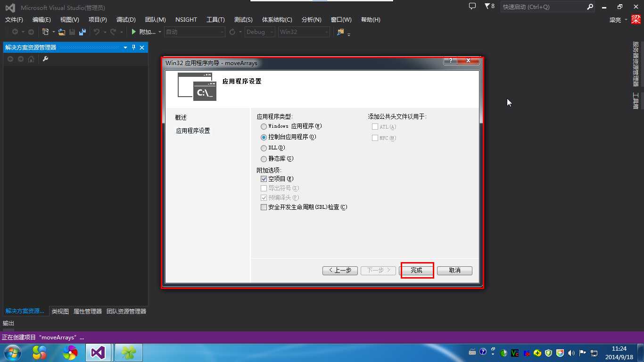644x362 pixels.
Task: Open 应用程序设置 in the wizard sidebar
Action: [x=193, y=131]
